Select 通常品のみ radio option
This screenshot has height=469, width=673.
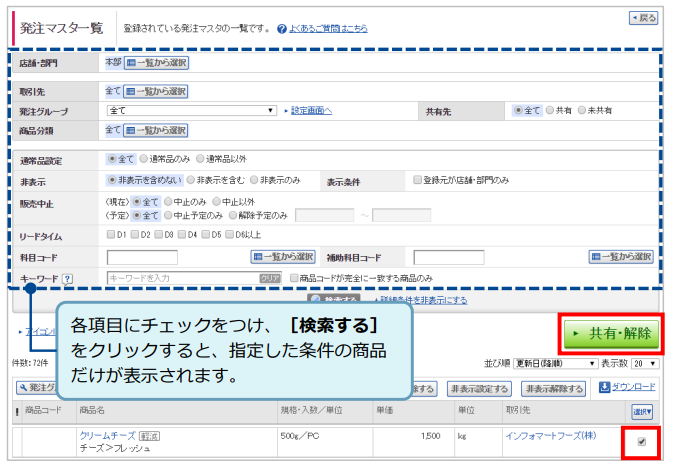click(145, 158)
